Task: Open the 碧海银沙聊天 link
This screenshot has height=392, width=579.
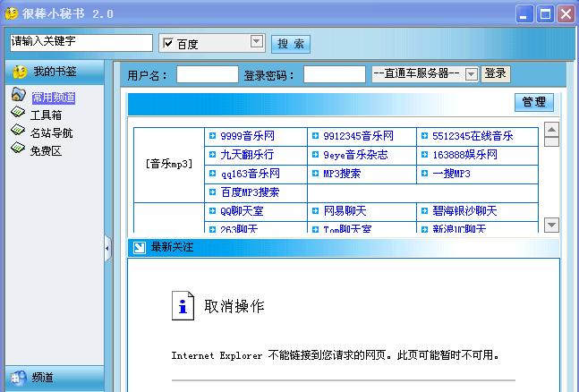Action: pyautogui.click(x=464, y=211)
